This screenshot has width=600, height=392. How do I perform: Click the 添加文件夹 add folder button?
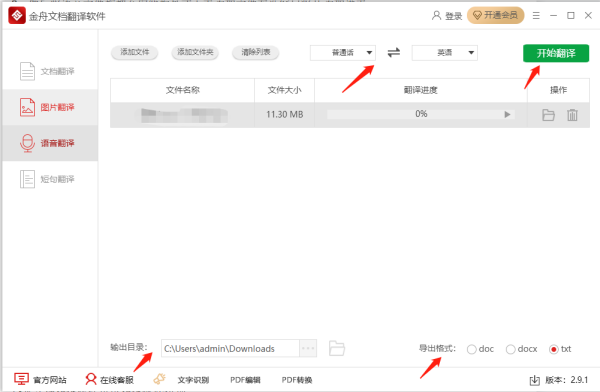tap(195, 52)
